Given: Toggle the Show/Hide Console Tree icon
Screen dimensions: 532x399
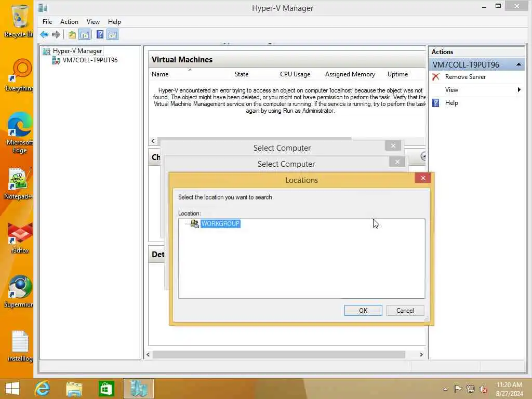Looking at the screenshot, I should tap(85, 34).
